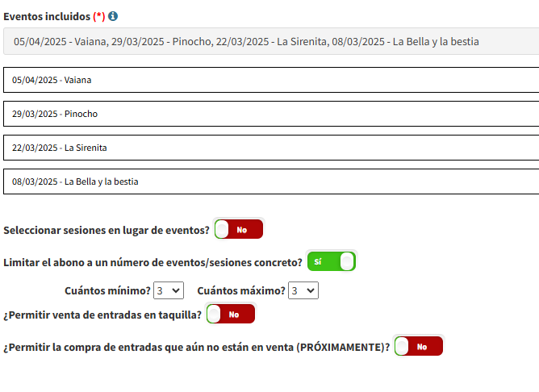The image size is (539, 392).
Task: Click the Seleccionar sesiones en lugar de eventos label
Action: coord(107,230)
